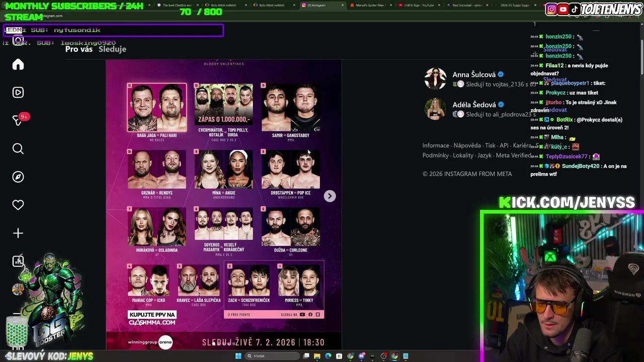The image size is (644, 362).
Task: Open Reels from the Instagram sidebar
Action: coord(18,93)
